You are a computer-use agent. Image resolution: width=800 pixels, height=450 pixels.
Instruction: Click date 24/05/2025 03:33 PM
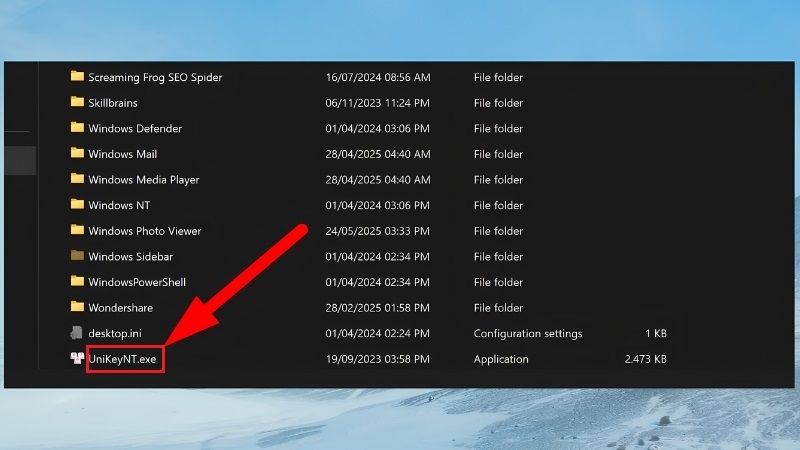378,231
